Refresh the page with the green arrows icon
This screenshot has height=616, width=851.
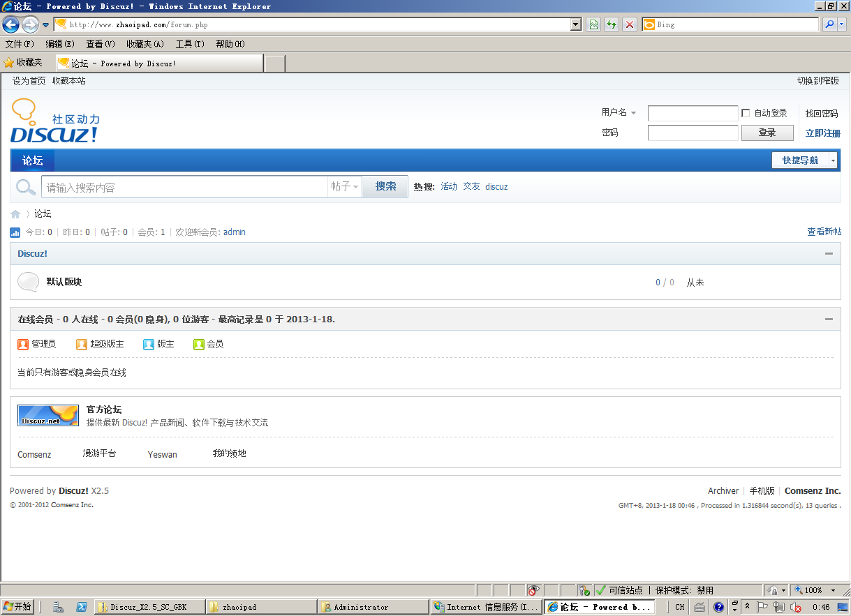612,24
